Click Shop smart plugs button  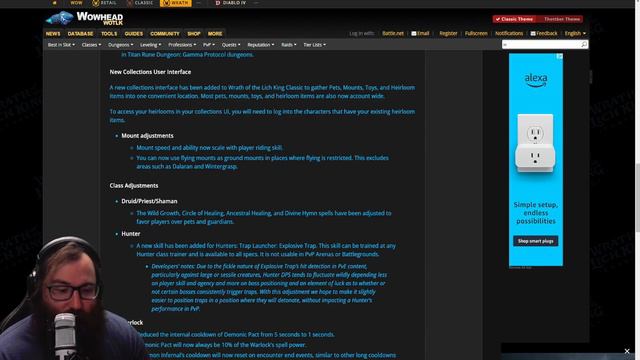click(535, 241)
